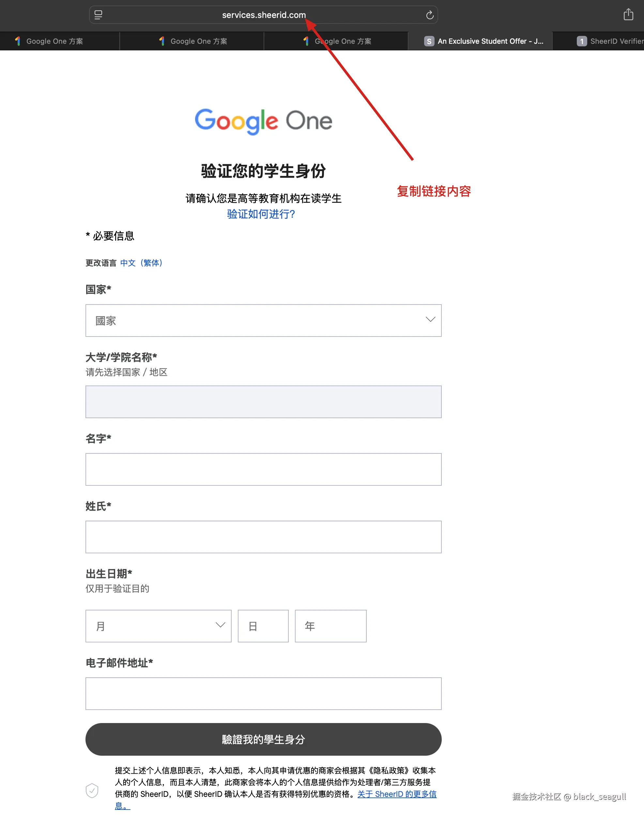Focus the 电子邮件地址 email field
644x820 pixels.
point(263,694)
